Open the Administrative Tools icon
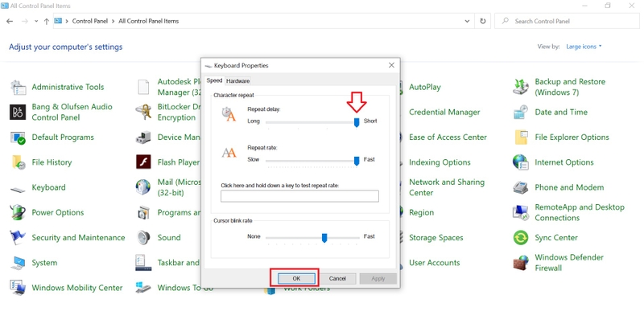The image size is (644, 336). pos(18,87)
